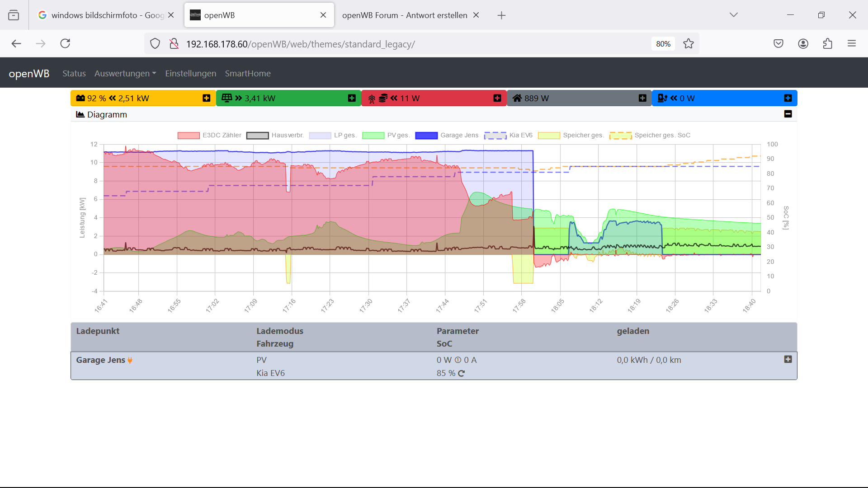The height and width of the screenshot is (488, 868).
Task: Click the Firefox View icon
Action: click(x=14, y=15)
